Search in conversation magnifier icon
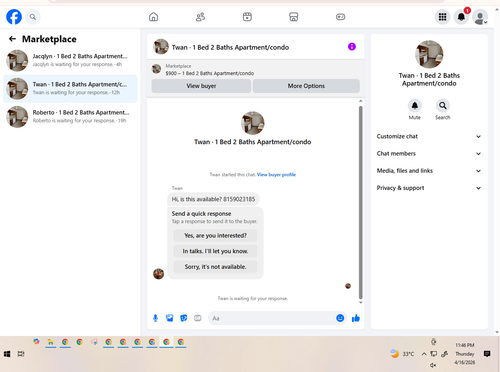 (443, 106)
